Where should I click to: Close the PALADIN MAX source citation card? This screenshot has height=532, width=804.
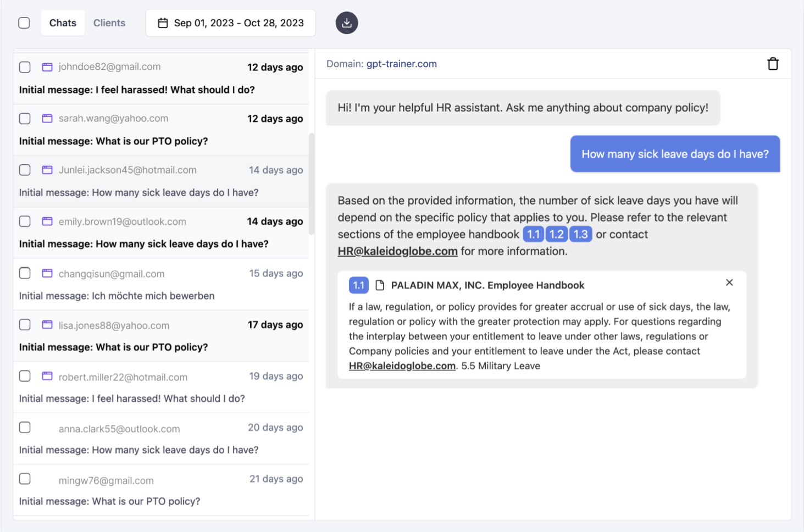729,282
